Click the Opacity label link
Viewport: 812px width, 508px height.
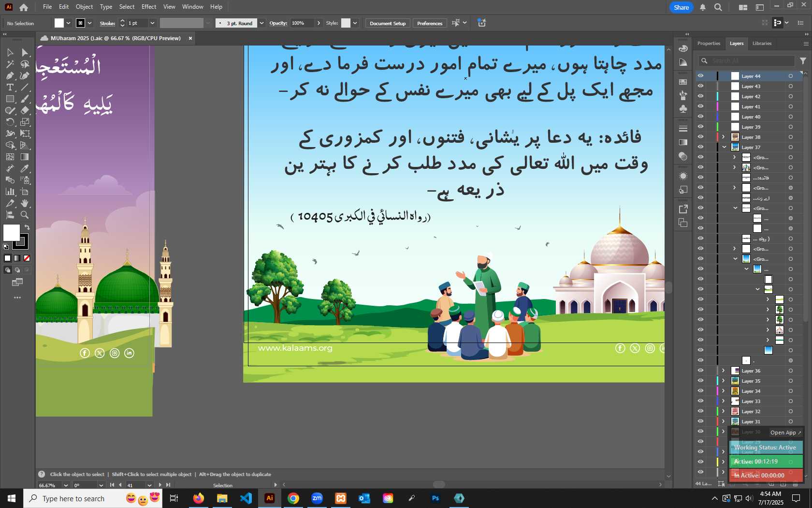pos(278,23)
